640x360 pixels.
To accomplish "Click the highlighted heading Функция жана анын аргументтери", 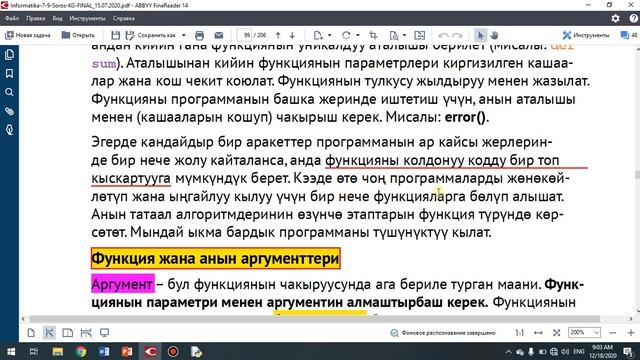I will 216,258.
